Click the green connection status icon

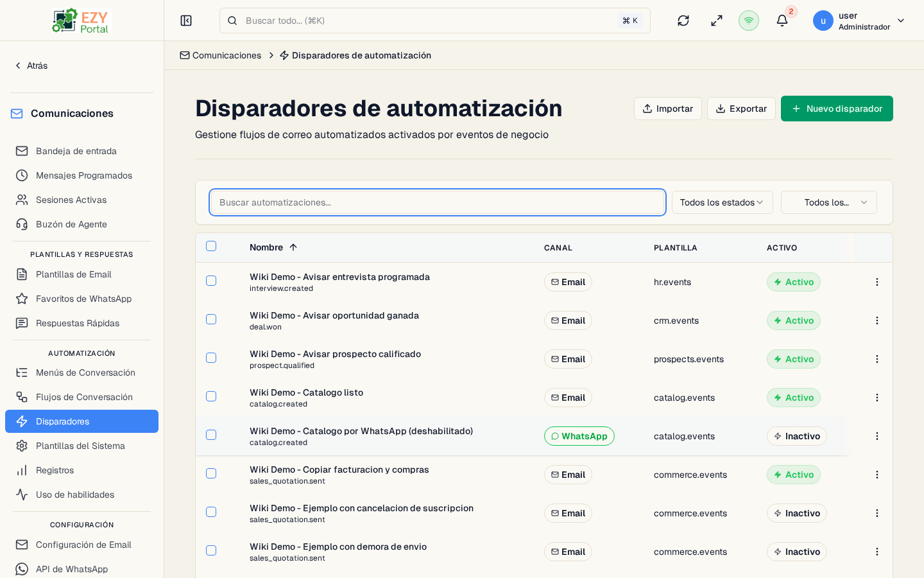tap(749, 21)
